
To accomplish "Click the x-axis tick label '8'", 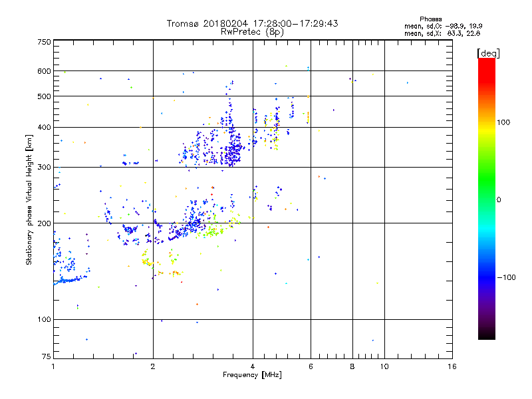I will pos(352,366).
